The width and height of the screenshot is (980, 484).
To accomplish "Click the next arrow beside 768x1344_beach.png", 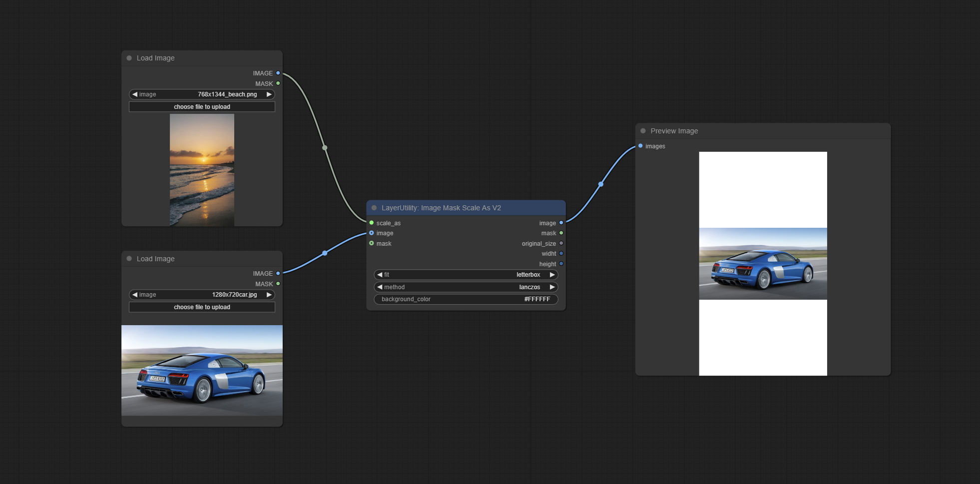I will (269, 94).
